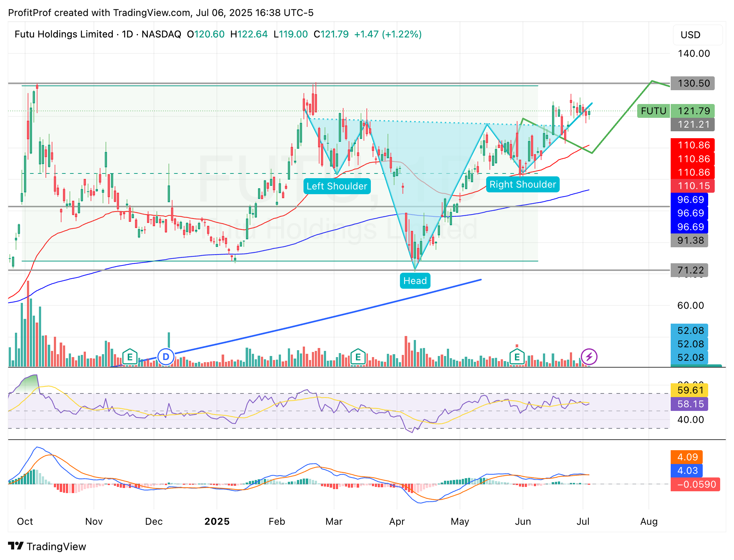Click the ProfitProf TradingView.com attribution text
The width and height of the screenshot is (734, 560).
pos(160,13)
